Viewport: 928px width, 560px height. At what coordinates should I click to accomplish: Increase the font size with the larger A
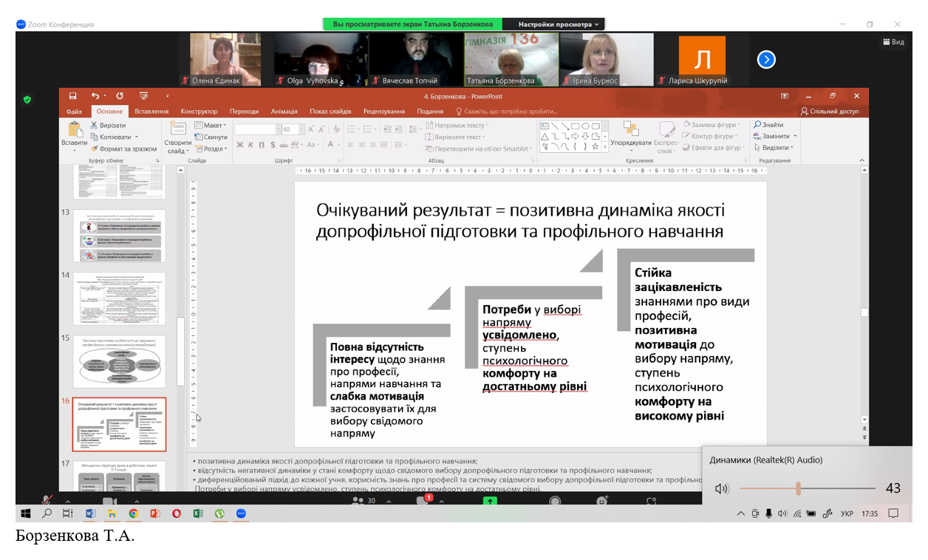[x=313, y=129]
